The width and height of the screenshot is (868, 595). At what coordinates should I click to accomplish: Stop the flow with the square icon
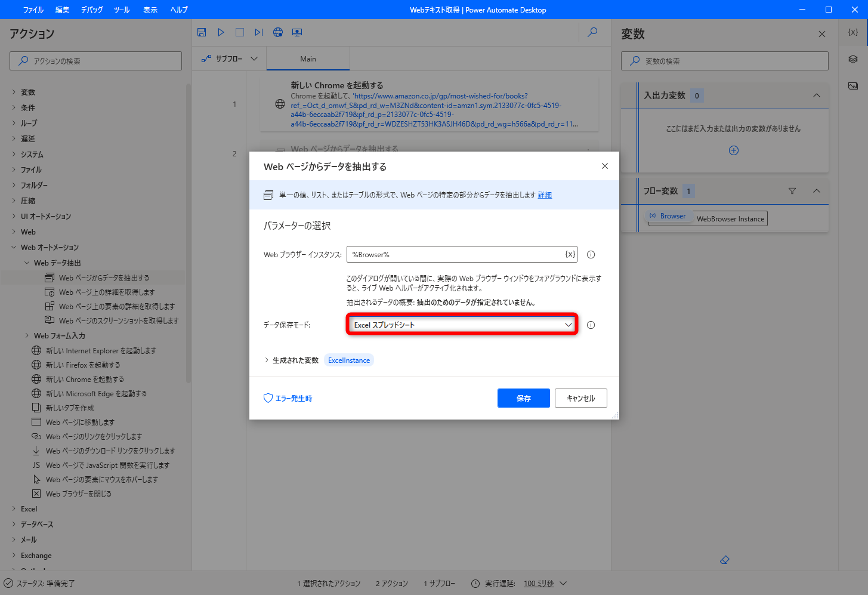(240, 32)
